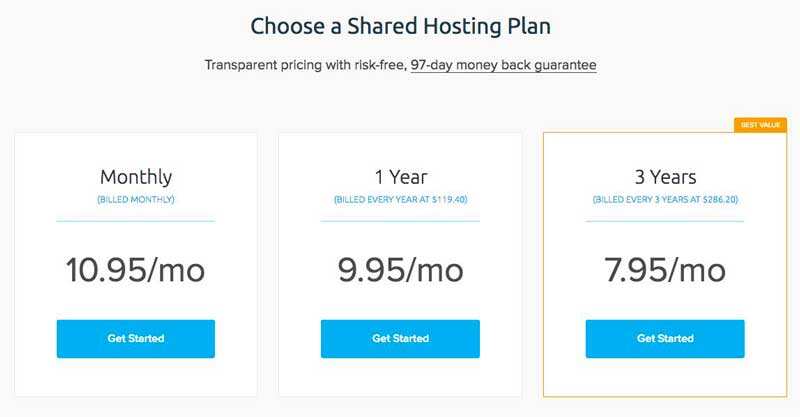Select the 1 Year plan title
This screenshot has width=800, height=417.
[400, 177]
